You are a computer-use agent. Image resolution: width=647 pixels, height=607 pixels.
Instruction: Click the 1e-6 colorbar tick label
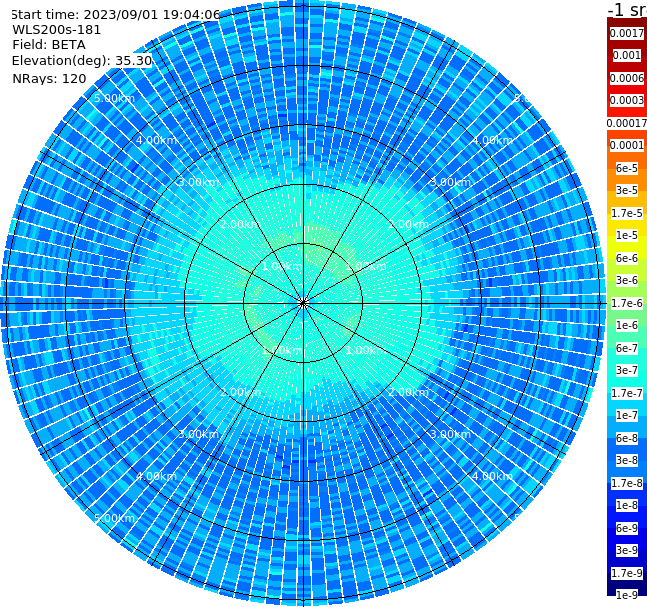[627, 325]
